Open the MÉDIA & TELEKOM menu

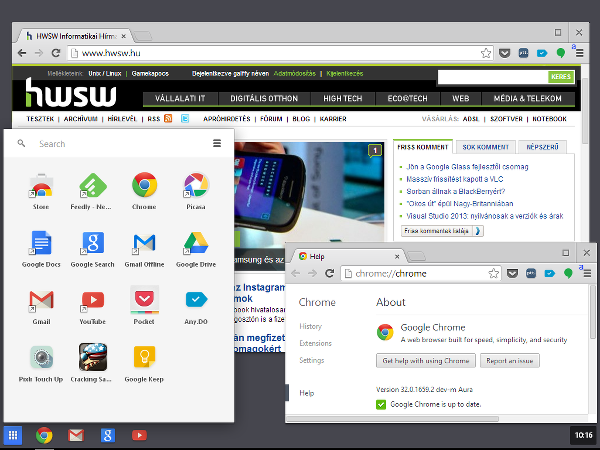pyautogui.click(x=528, y=98)
